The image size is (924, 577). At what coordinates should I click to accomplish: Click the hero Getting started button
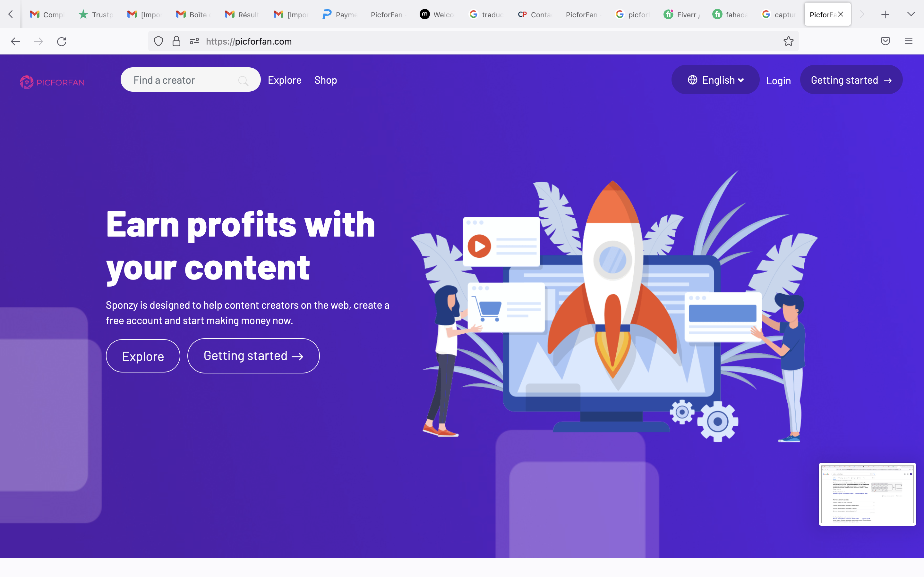point(253,356)
